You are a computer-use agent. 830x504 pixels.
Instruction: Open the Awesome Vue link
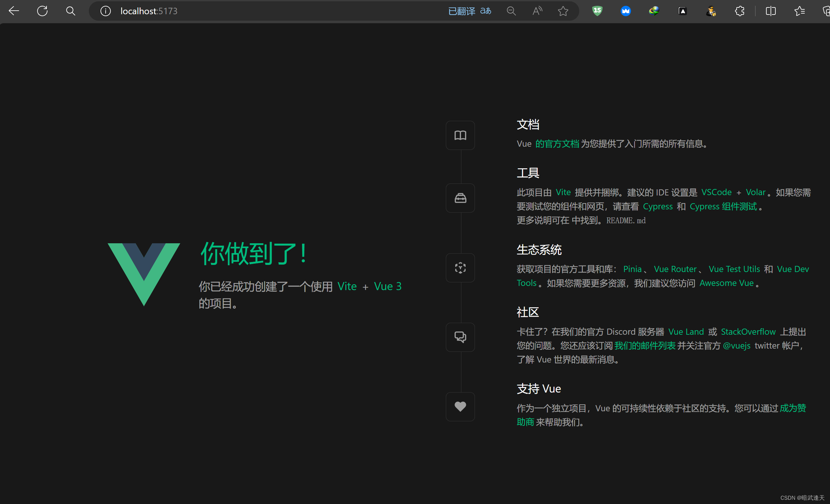(726, 283)
